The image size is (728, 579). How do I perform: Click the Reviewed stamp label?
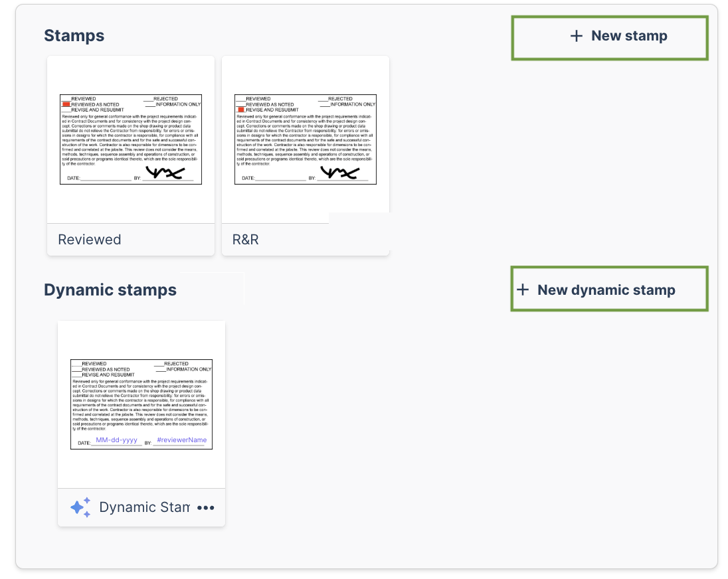tap(90, 240)
